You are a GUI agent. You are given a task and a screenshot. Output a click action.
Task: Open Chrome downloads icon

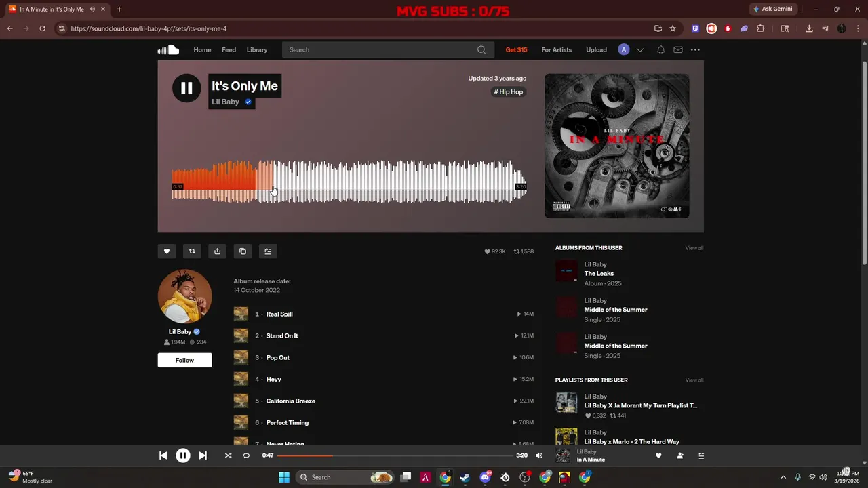(x=809, y=28)
